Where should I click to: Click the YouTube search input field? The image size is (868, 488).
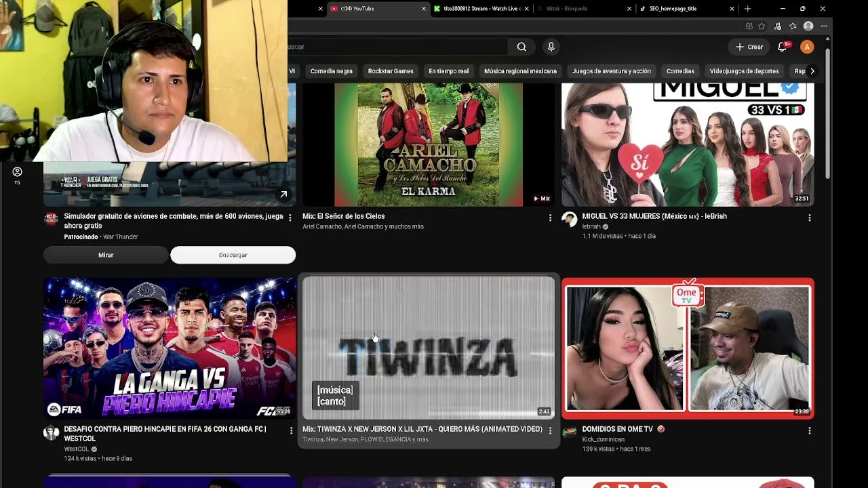(x=397, y=47)
